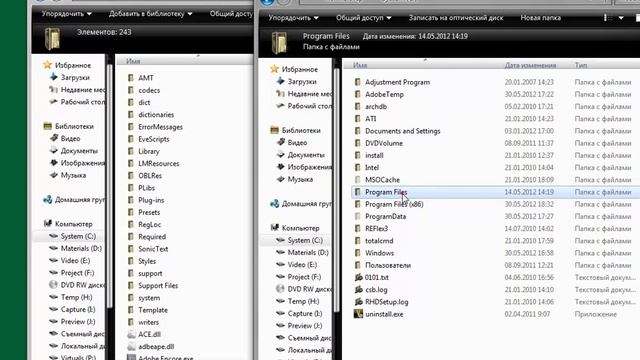Select the Adjustment Program folder icon
This screenshot has height=360, width=640.
pos(358,82)
